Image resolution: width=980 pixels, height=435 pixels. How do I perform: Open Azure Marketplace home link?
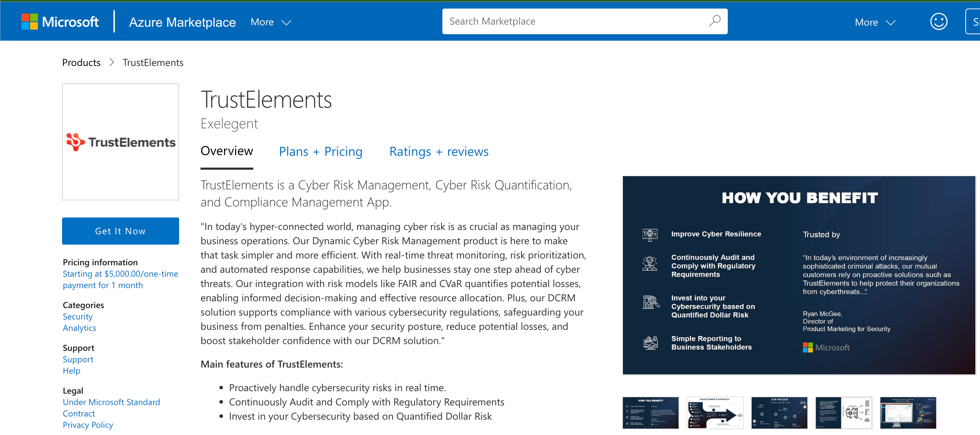click(182, 22)
